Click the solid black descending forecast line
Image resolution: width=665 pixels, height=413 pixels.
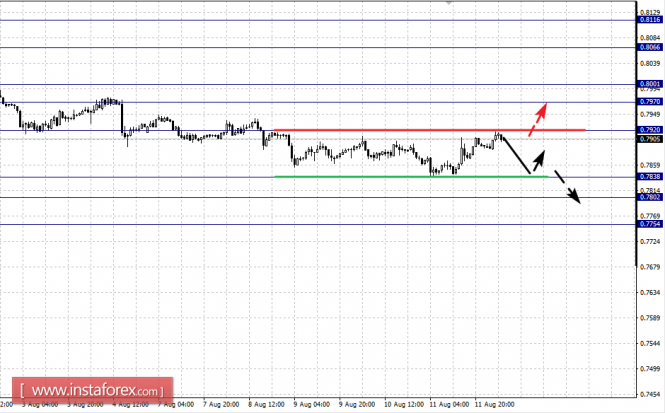516,155
